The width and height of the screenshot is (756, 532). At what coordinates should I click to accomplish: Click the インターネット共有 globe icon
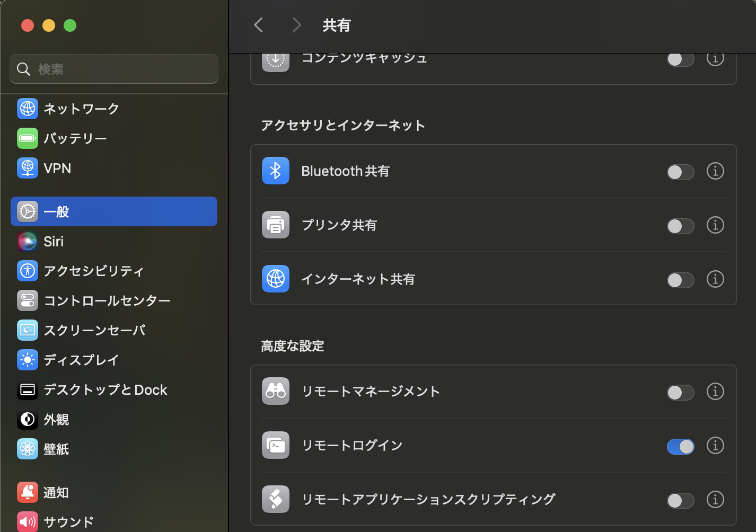coord(275,279)
